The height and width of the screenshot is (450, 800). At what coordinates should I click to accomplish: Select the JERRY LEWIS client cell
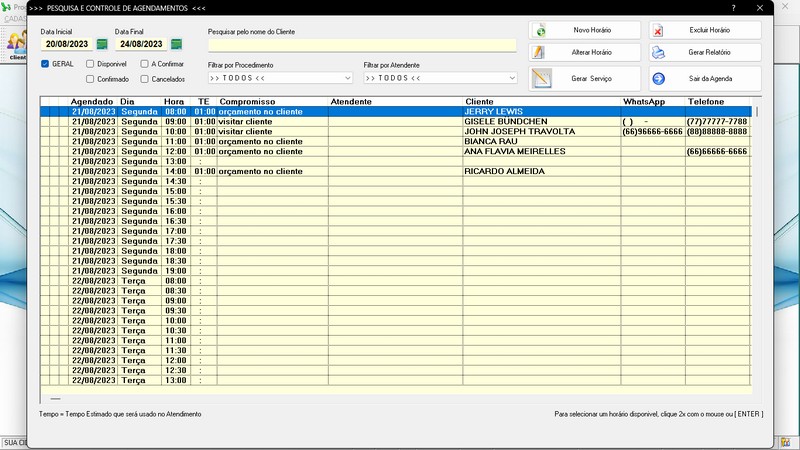click(542, 112)
